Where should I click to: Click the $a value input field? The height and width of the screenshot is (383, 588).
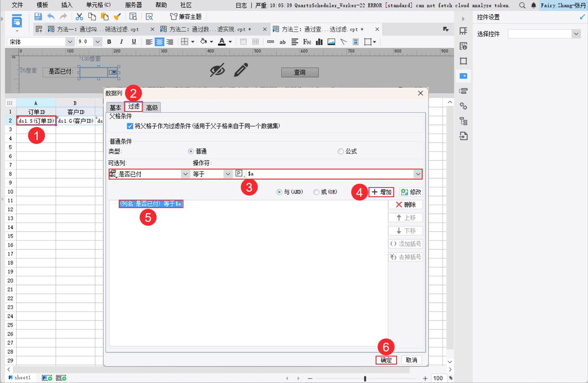pyautogui.click(x=329, y=174)
